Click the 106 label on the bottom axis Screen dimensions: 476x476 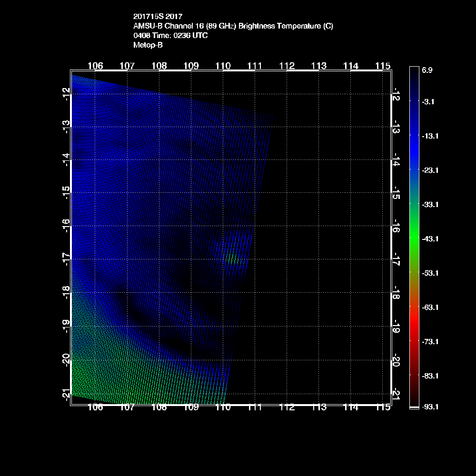click(x=95, y=407)
